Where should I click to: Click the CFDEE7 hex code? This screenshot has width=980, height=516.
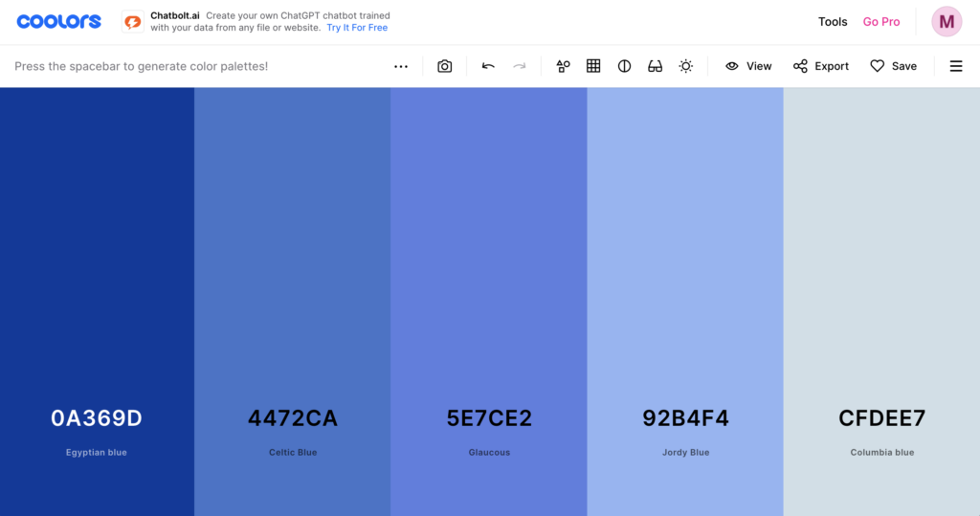[x=881, y=417]
